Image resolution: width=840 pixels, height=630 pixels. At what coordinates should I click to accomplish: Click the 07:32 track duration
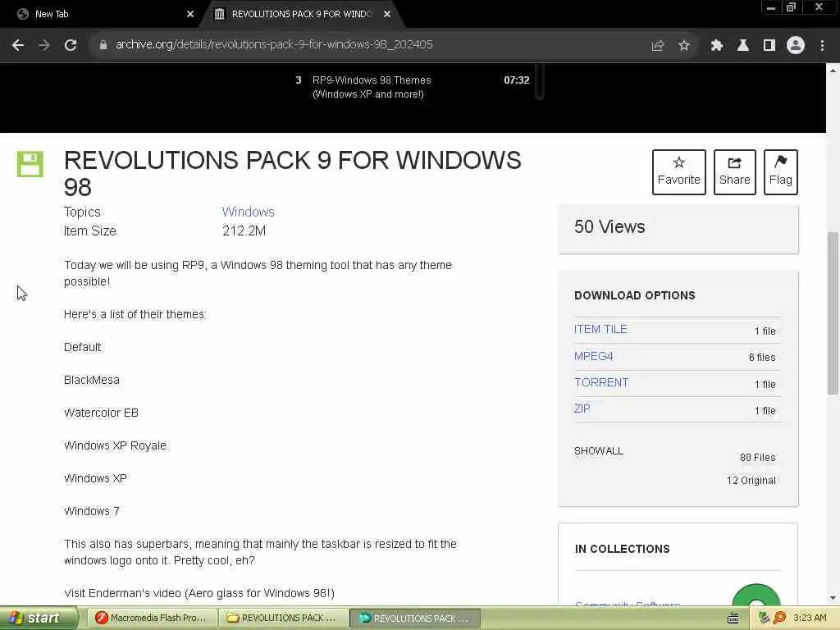click(517, 80)
